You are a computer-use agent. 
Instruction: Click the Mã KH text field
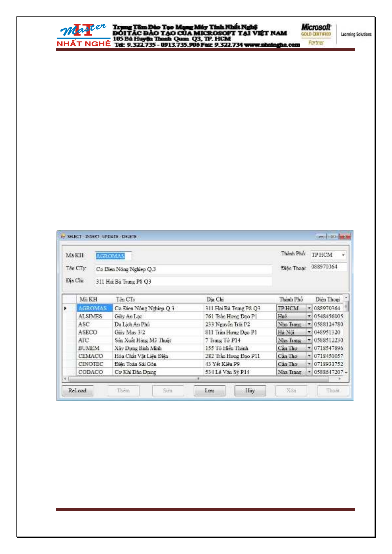coord(113,256)
